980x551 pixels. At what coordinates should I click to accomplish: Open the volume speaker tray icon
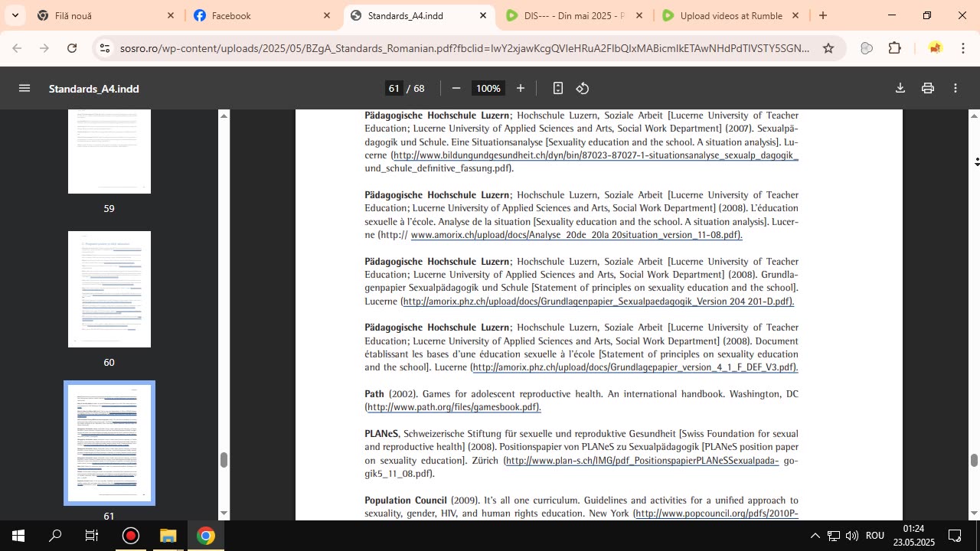tap(852, 536)
